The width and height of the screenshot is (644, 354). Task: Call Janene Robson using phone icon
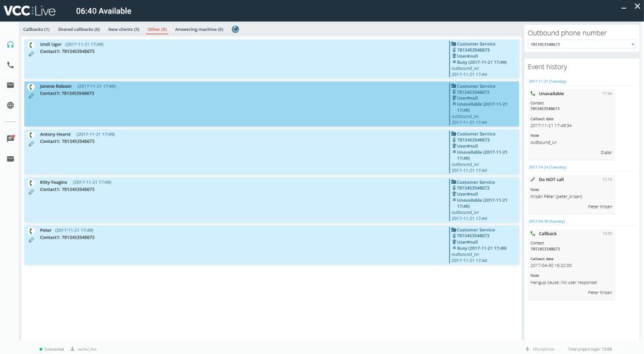31,87
